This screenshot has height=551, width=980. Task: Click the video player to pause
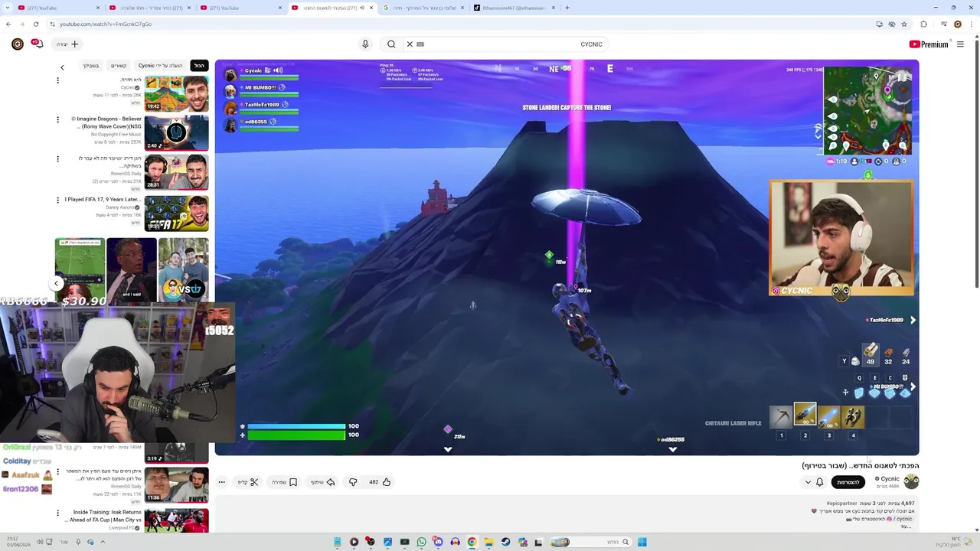(x=567, y=257)
